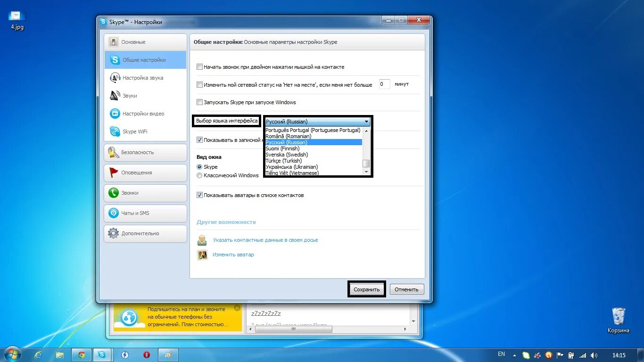Expand the Звонки section
This screenshot has height=362, width=644.
(x=146, y=193)
